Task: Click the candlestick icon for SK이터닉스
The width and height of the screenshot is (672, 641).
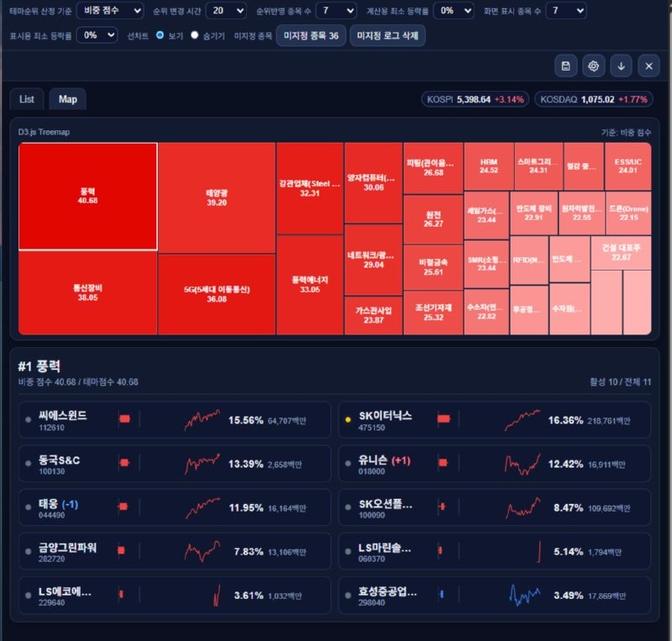Action: click(444, 418)
